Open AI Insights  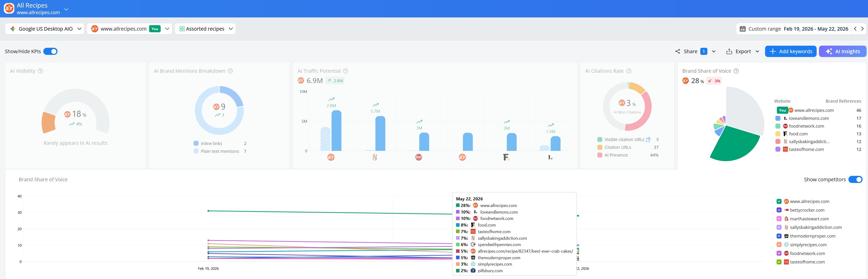[842, 51]
